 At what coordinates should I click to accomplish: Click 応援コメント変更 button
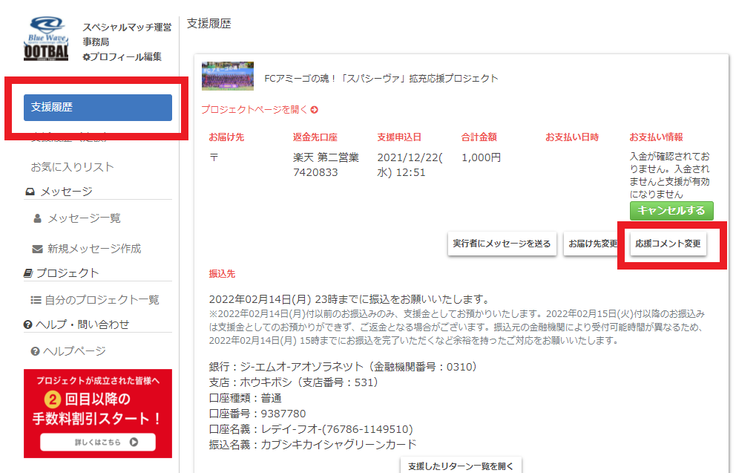coord(668,244)
